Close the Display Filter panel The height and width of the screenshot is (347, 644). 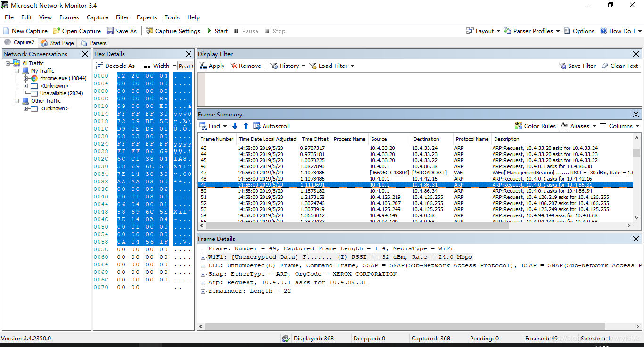(x=636, y=54)
